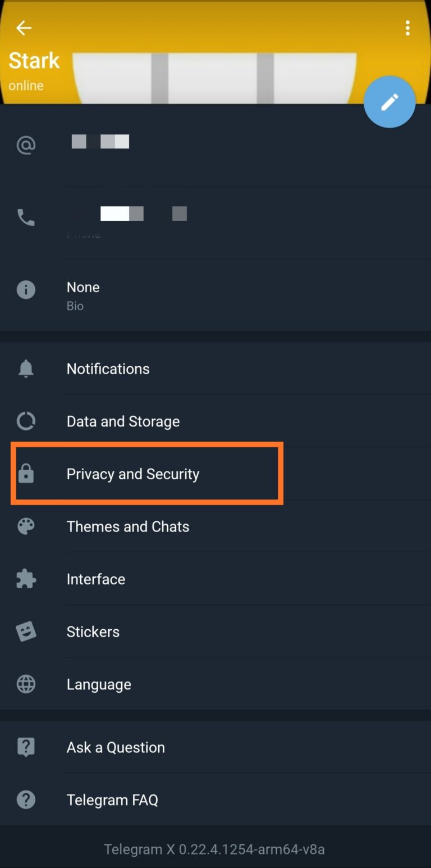
Task: Open Privacy and Security settings
Action: tap(215, 474)
